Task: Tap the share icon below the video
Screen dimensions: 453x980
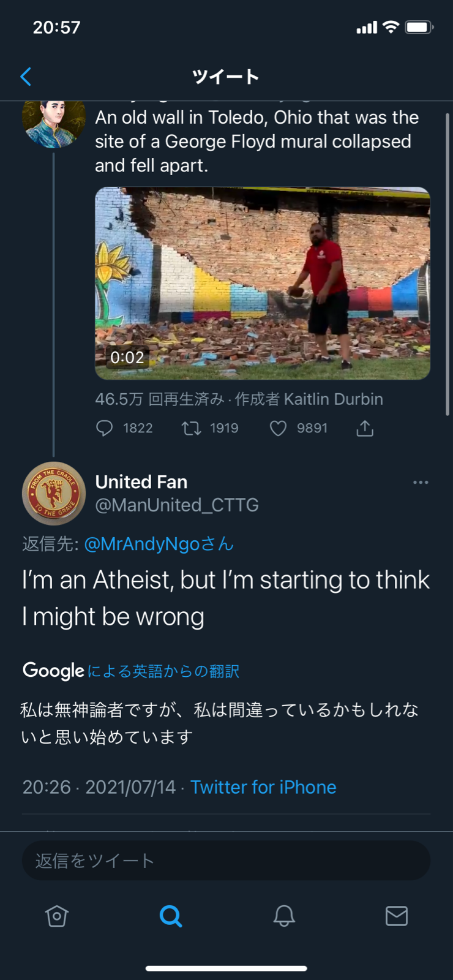Action: (365, 428)
